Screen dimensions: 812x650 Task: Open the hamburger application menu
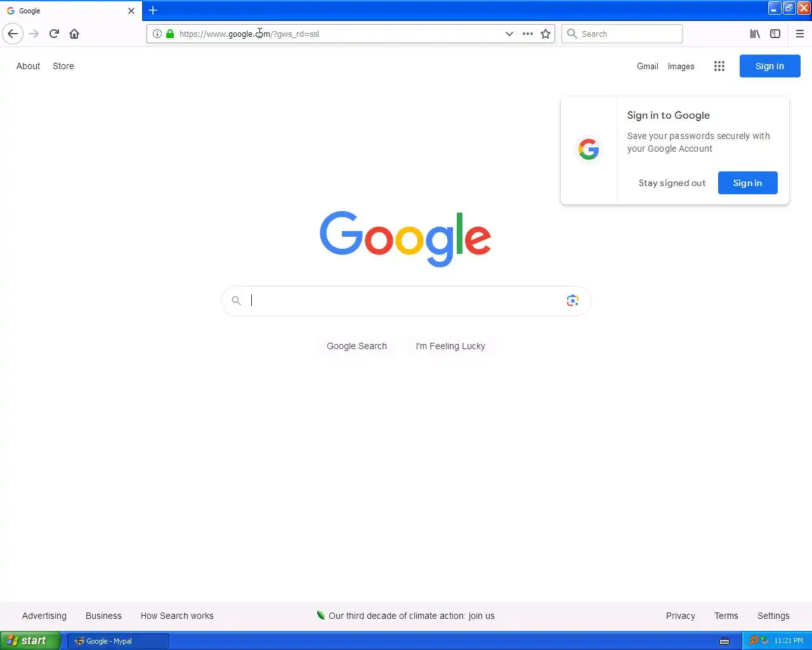coord(800,34)
